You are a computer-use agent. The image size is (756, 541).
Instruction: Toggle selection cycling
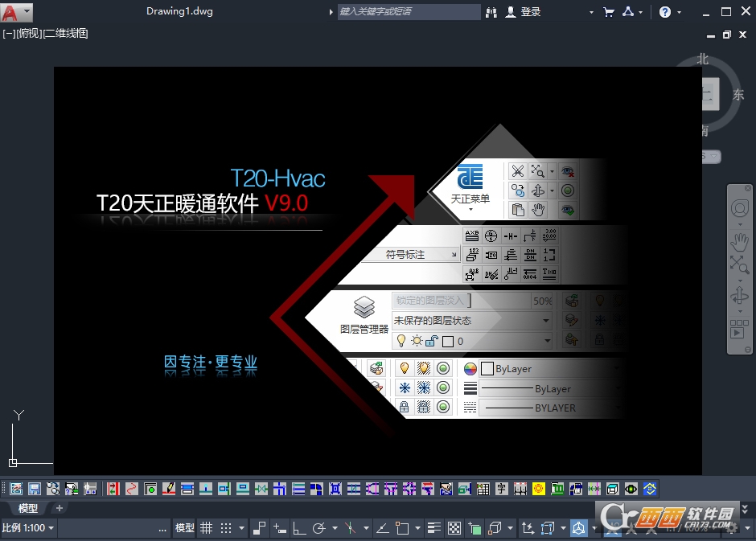coord(475,528)
